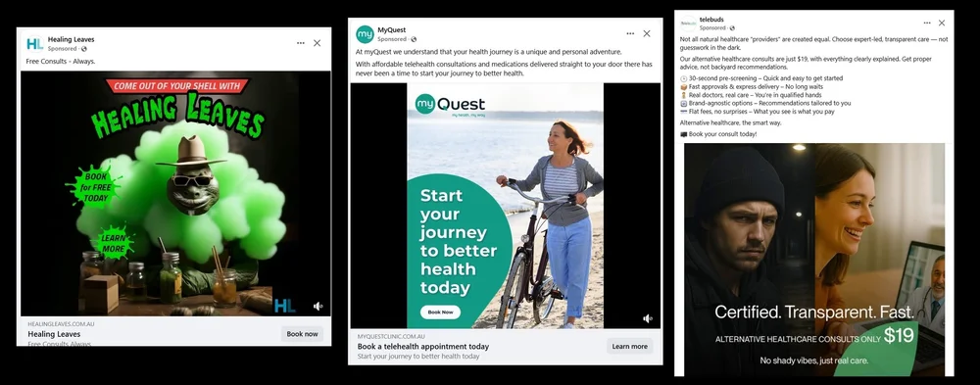This screenshot has height=385, width=980.
Task: Dismiss the Healing Leaves ad with X
Action: click(317, 43)
